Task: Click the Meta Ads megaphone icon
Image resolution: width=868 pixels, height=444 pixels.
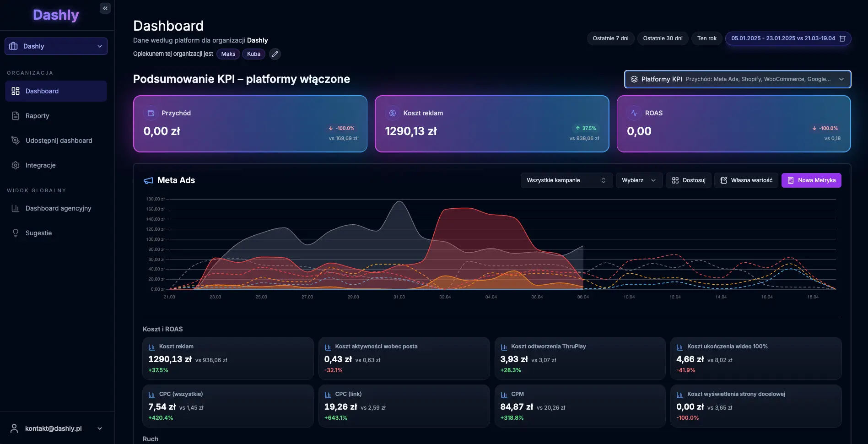Action: point(148,181)
